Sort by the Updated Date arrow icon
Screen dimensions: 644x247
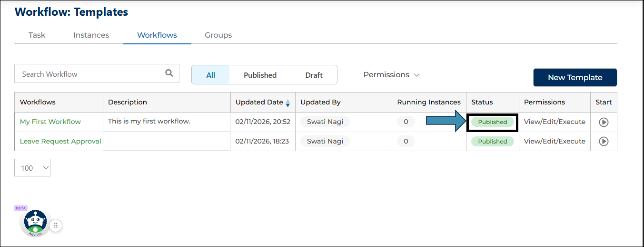[x=287, y=103]
